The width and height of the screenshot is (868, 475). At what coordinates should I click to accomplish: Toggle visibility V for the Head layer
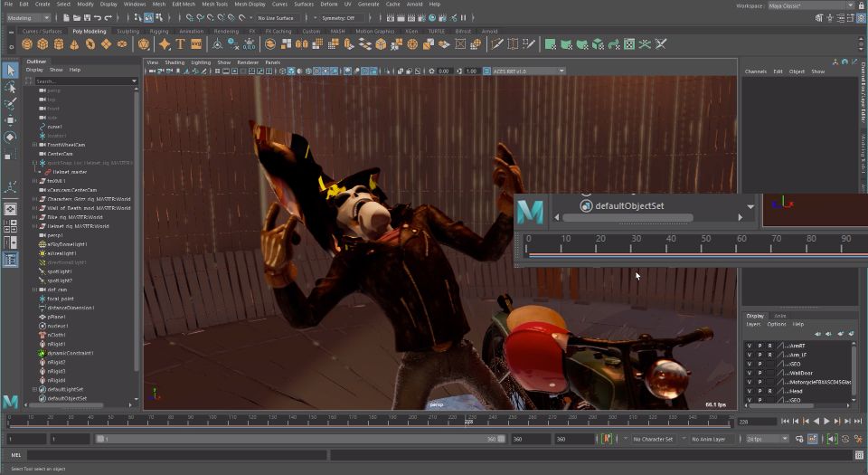[x=749, y=391]
